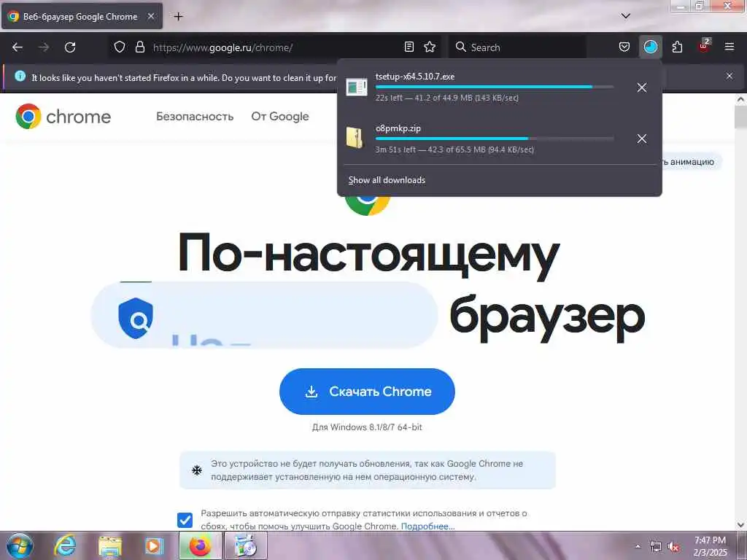The height and width of the screenshot is (560, 747).
Task: Cancel tsetup-x64.5.10.7.exe download
Action: 642,87
